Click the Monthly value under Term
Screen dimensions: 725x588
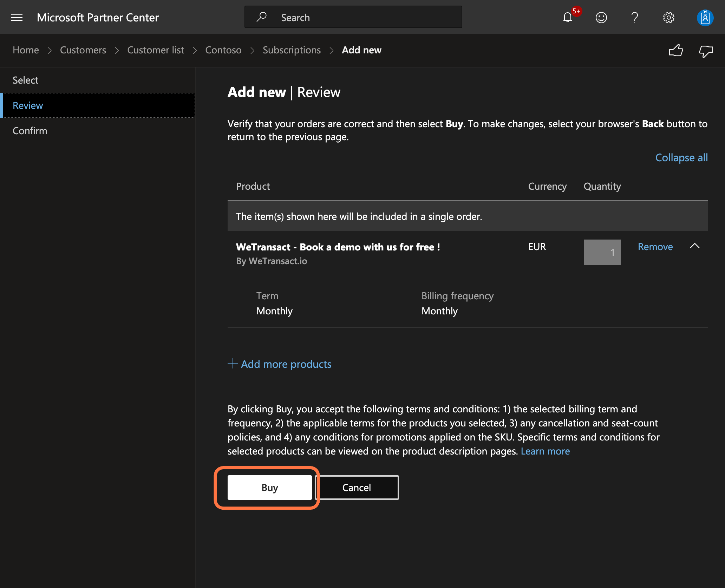tap(274, 311)
